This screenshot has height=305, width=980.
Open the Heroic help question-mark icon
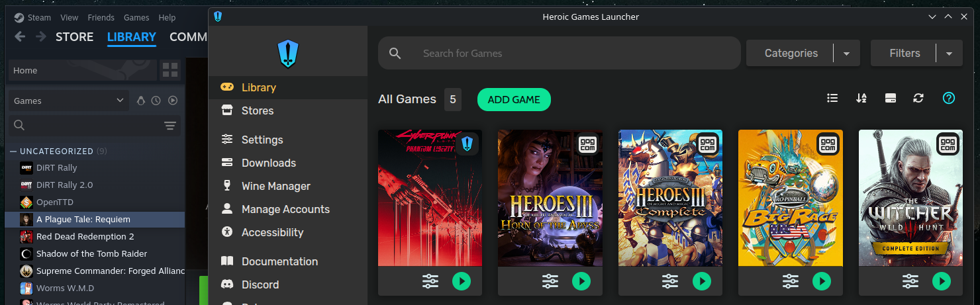click(948, 98)
